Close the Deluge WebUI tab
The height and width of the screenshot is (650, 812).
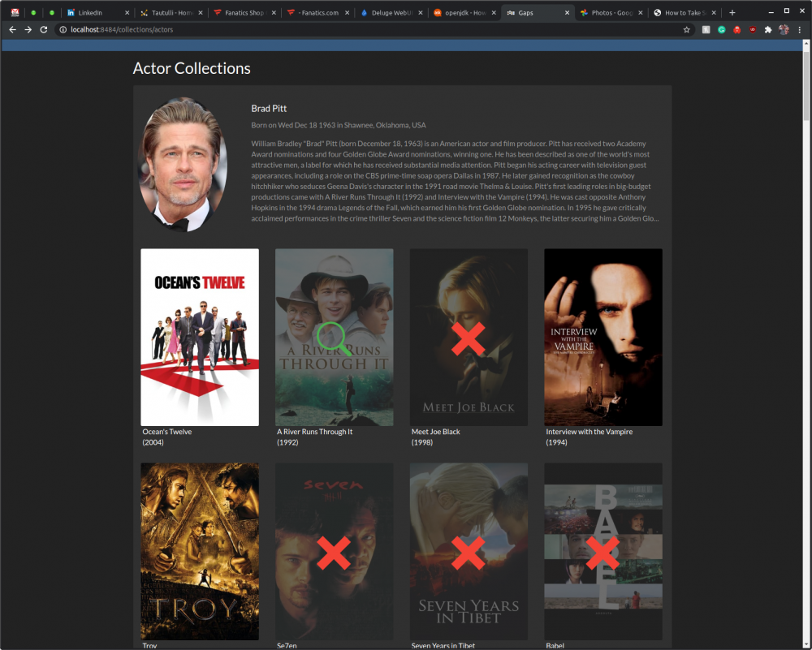click(x=420, y=12)
